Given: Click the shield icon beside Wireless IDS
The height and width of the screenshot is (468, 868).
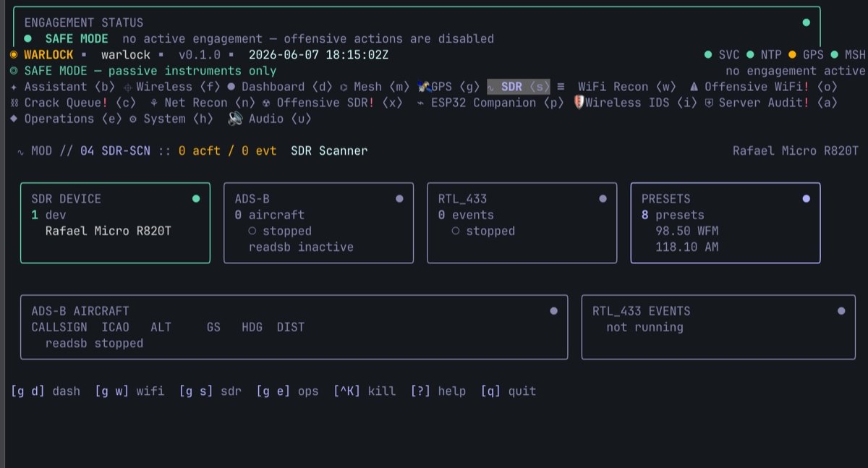Looking at the screenshot, I should [x=579, y=103].
